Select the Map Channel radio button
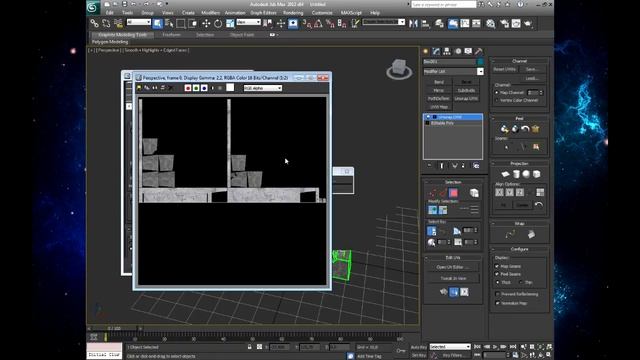The width and height of the screenshot is (640, 360). point(497,93)
